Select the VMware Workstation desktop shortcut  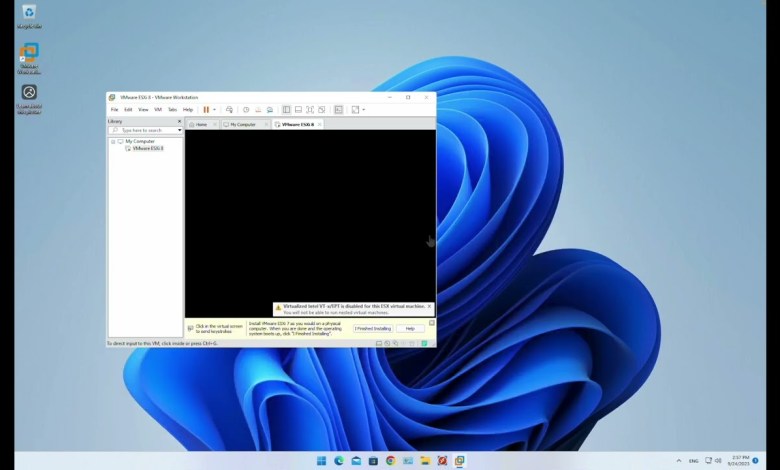click(29, 59)
